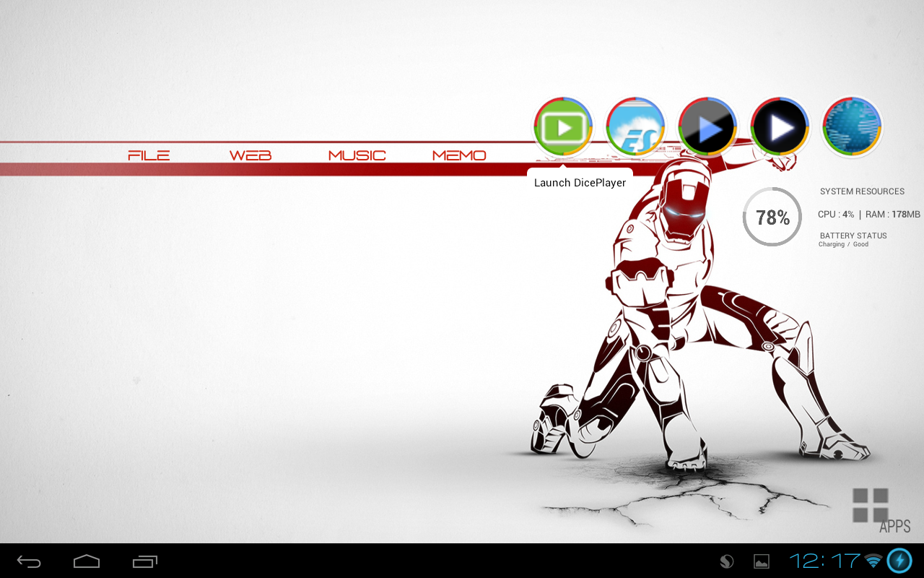Viewport: 924px width, 578px height.
Task: Open the MEMO shortcut
Action: click(x=459, y=155)
